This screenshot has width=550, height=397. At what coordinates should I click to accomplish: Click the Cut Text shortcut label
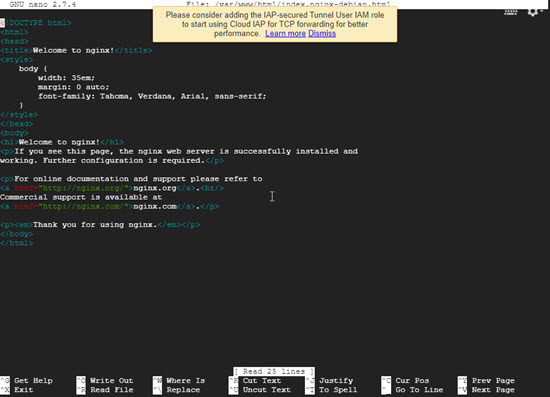tap(262, 381)
